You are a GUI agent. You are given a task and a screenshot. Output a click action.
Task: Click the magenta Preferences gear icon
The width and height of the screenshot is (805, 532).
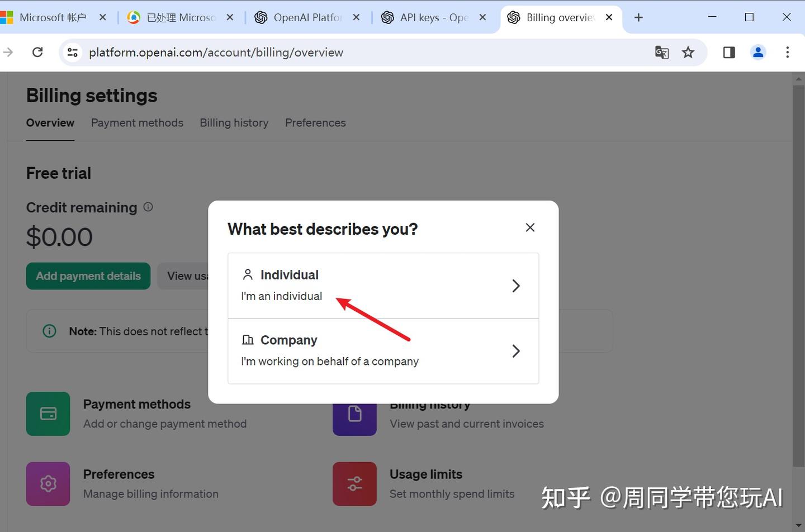48,484
